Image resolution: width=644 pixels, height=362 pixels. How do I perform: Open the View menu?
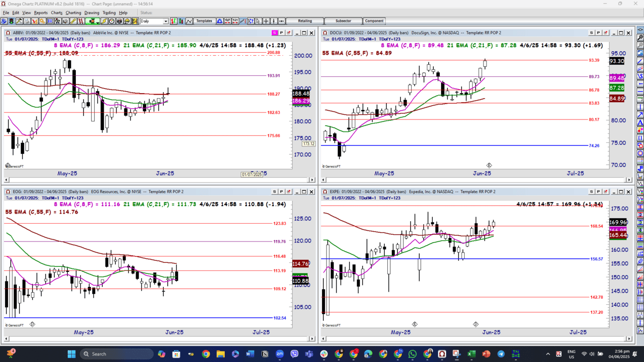coord(26,12)
